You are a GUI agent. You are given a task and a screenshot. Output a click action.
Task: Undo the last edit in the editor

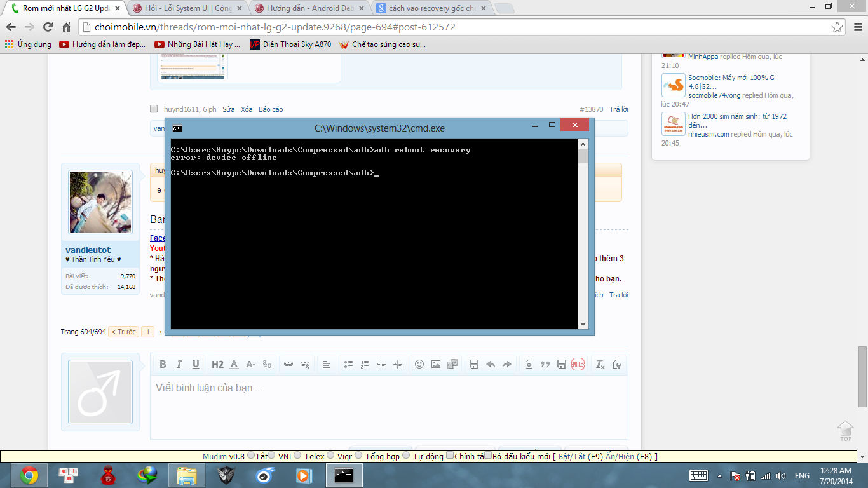click(x=491, y=364)
